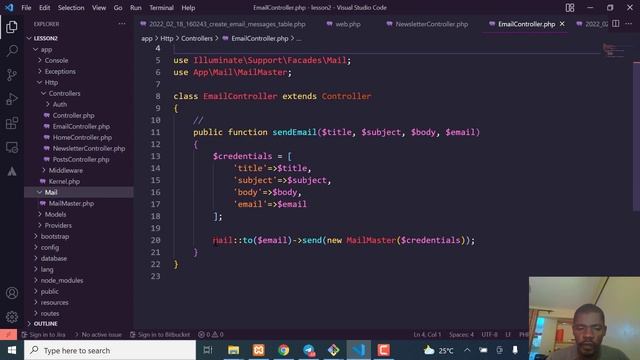The height and width of the screenshot is (360, 640).
Task: Customize layout icon in title bar
Action: tap(570, 7)
